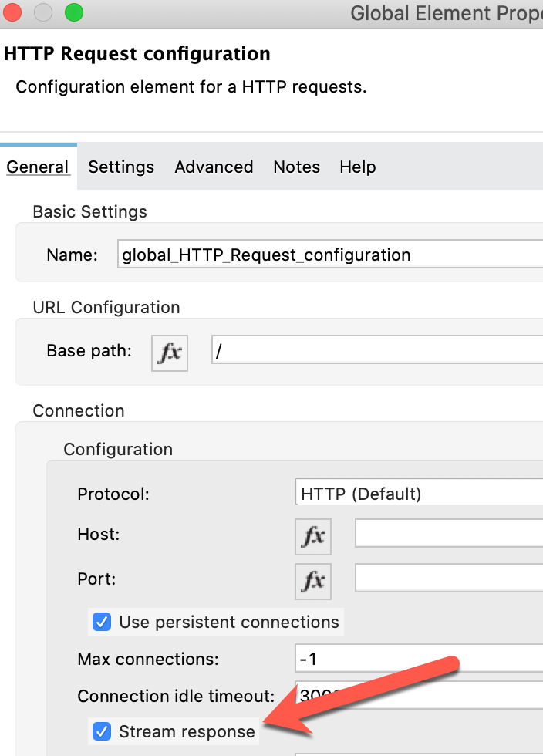Click the Port input field
This screenshot has width=543, height=756.
point(448,578)
